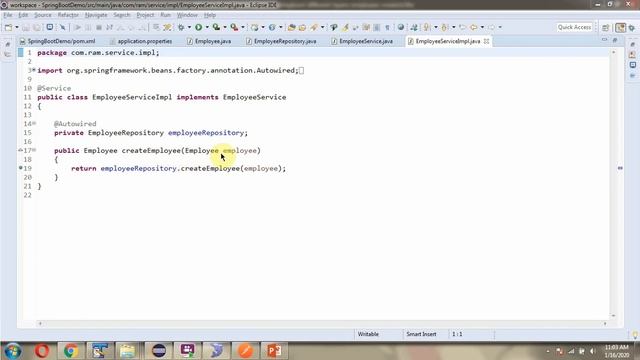This screenshot has height=360, width=640.
Task: Click the restore Package Explorer sidebar icon
Action: click(8, 44)
